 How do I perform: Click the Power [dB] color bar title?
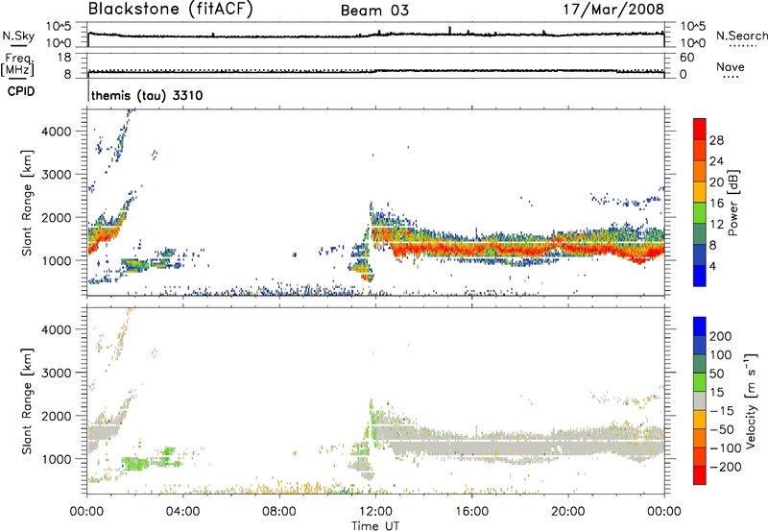pyautogui.click(x=732, y=203)
